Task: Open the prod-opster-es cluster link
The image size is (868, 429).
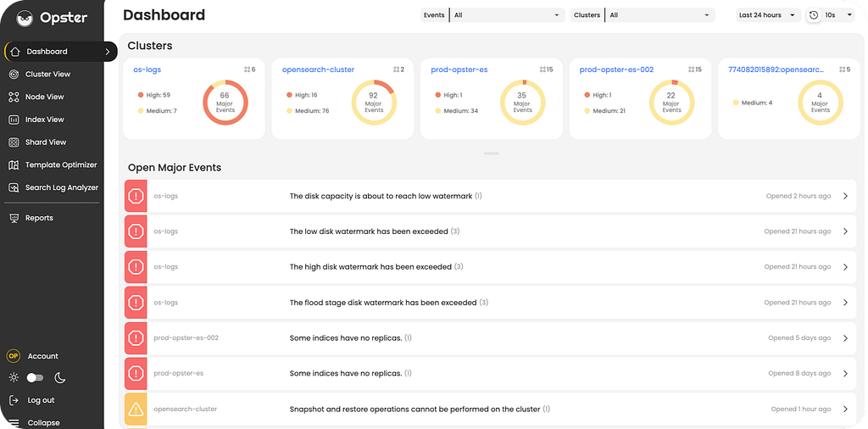Action: (x=459, y=70)
